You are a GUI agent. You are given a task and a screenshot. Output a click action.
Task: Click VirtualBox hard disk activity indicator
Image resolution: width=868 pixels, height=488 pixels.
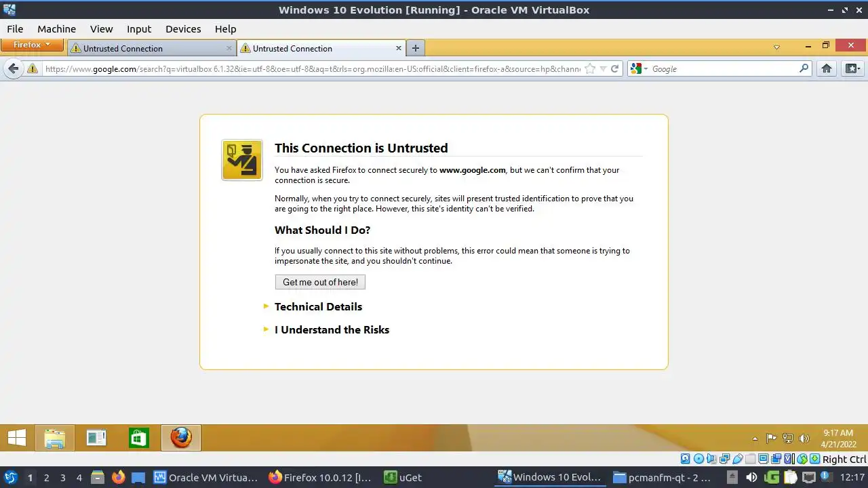coord(685,459)
